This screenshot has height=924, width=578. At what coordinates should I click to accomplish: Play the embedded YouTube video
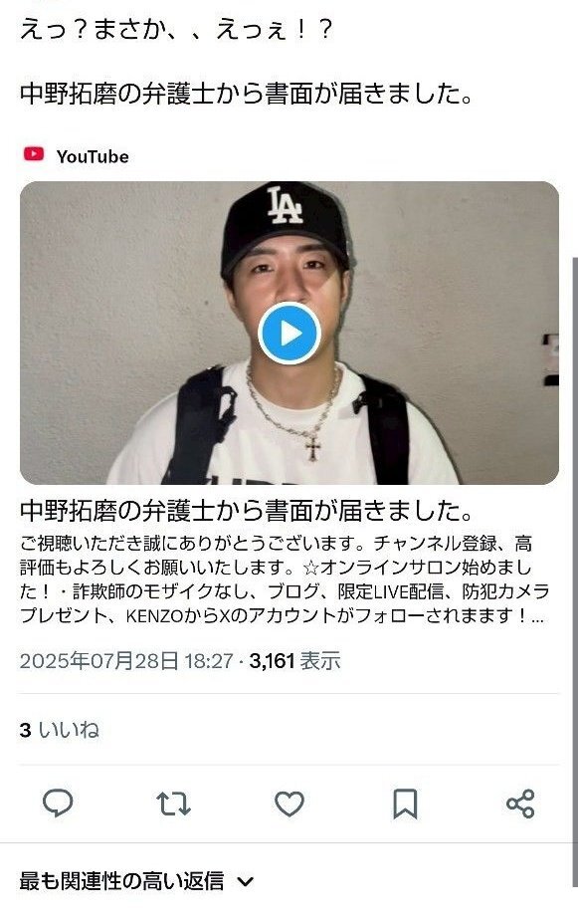[x=289, y=334]
